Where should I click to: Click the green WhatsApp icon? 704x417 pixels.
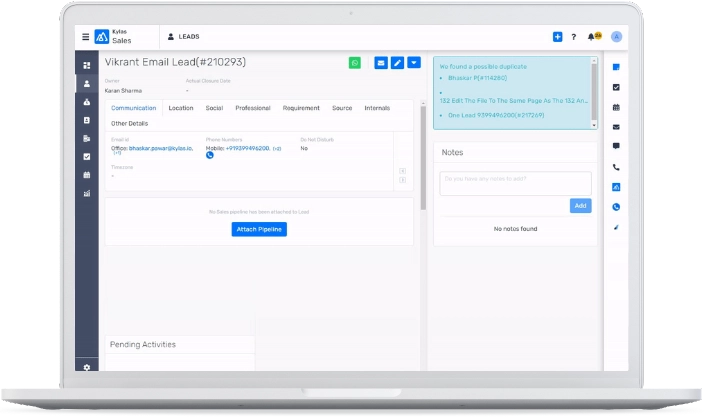[355, 63]
